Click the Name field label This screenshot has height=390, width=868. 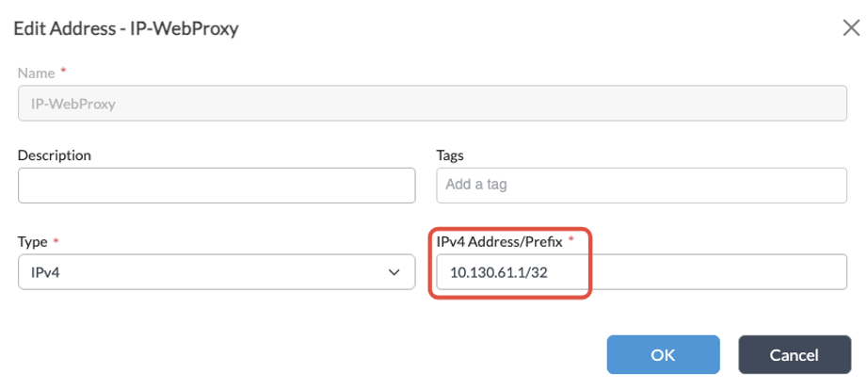(36, 72)
